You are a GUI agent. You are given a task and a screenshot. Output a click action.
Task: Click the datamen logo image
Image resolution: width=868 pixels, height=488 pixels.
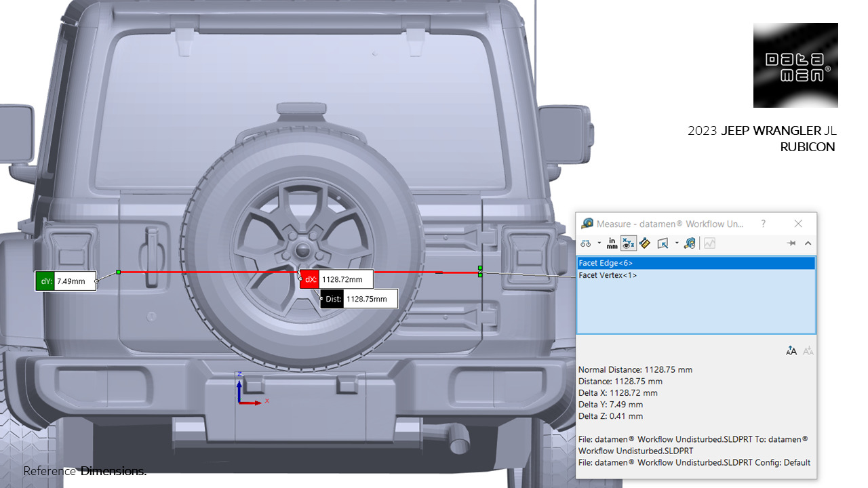[x=795, y=65]
